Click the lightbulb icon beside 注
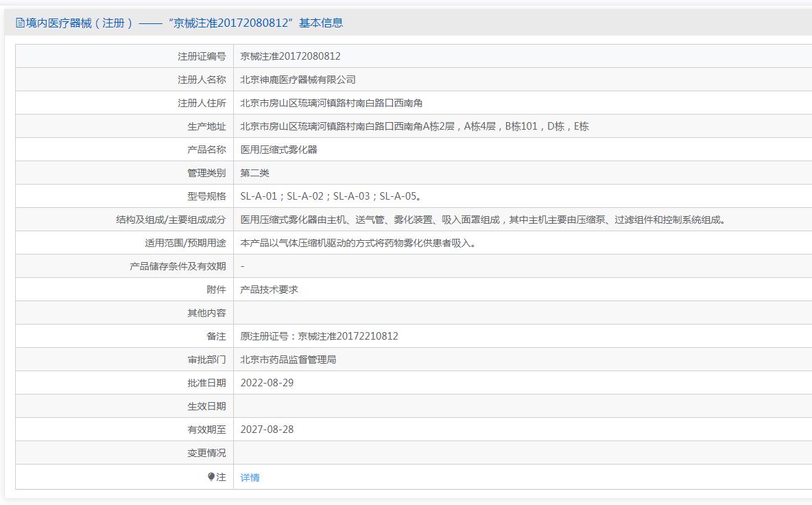The width and height of the screenshot is (812, 505). point(211,477)
